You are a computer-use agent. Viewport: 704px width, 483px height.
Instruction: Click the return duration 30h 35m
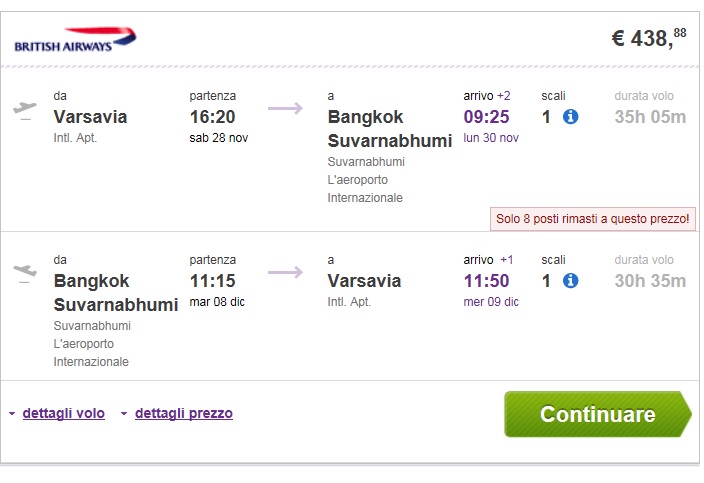tap(650, 281)
